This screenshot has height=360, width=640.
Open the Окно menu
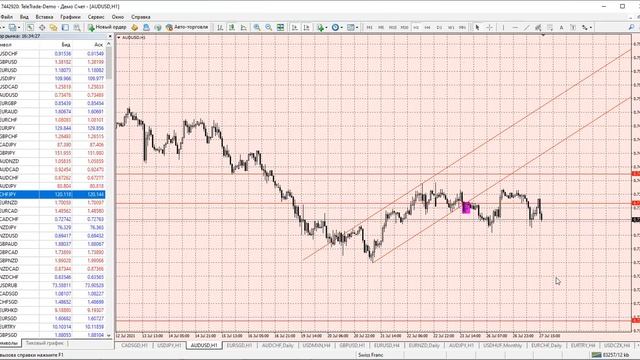click(x=118, y=17)
